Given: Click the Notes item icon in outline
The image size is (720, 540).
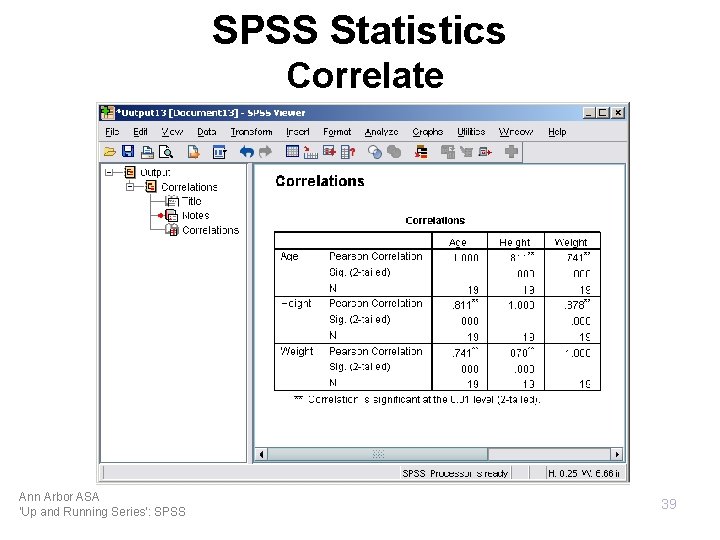Looking at the screenshot, I should 172,215.
